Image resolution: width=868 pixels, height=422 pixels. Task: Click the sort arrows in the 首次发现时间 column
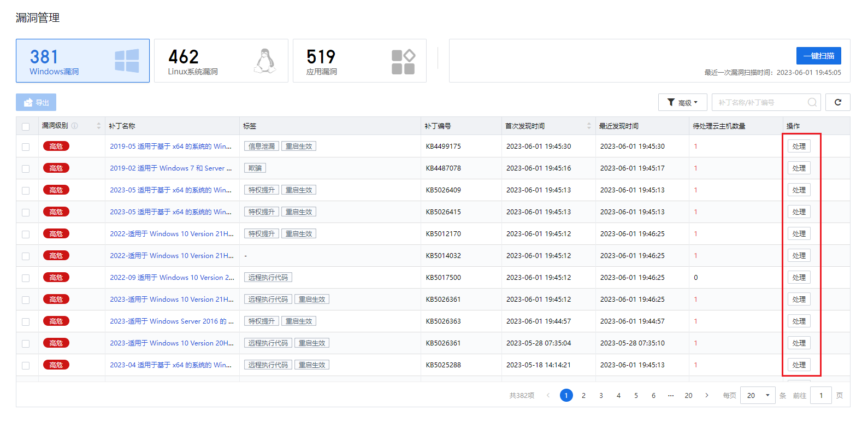coord(589,126)
